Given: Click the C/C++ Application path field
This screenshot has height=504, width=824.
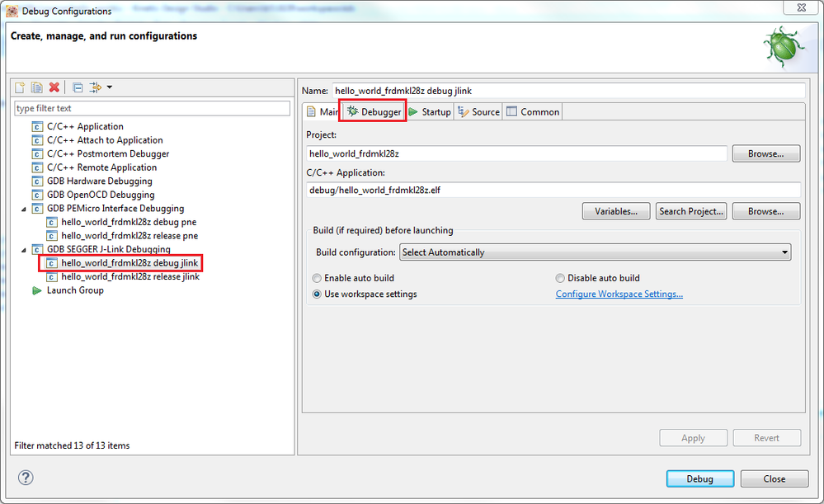Looking at the screenshot, I should (x=553, y=191).
